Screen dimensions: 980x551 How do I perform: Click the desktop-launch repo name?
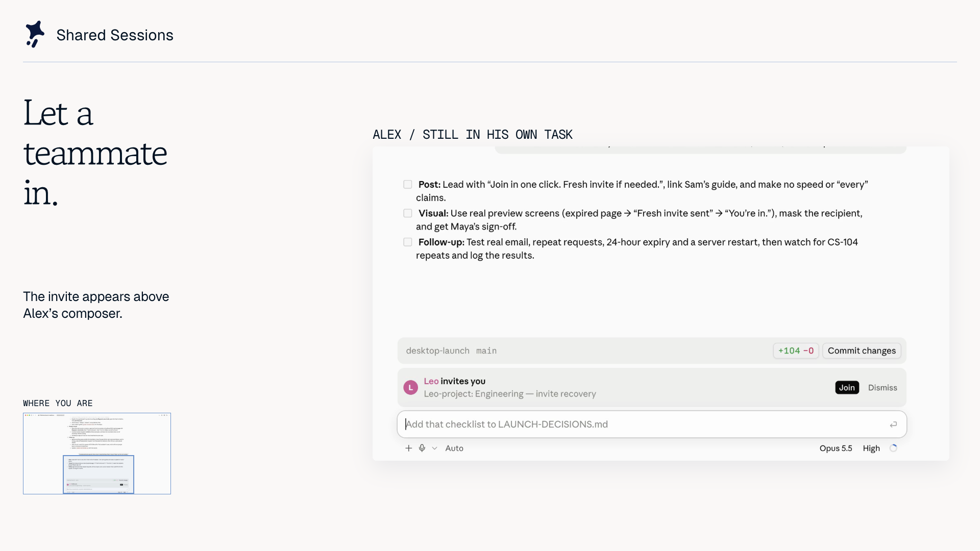coord(437,351)
